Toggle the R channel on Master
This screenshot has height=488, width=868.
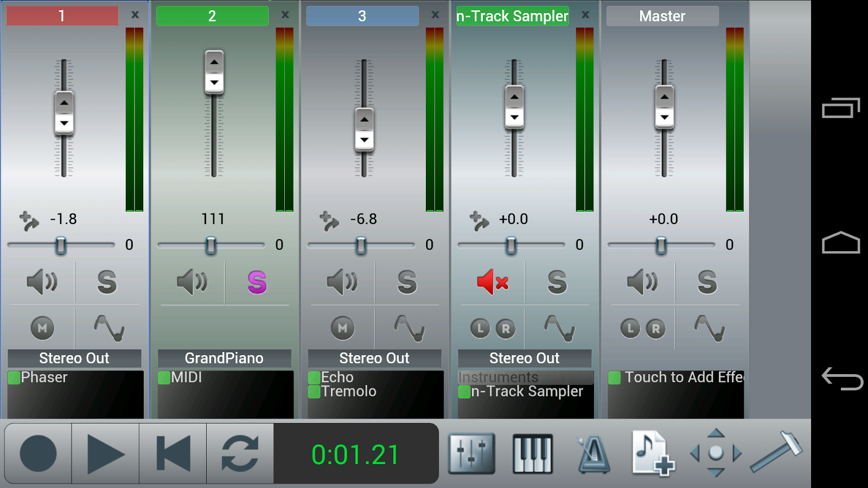pyautogui.click(x=656, y=328)
